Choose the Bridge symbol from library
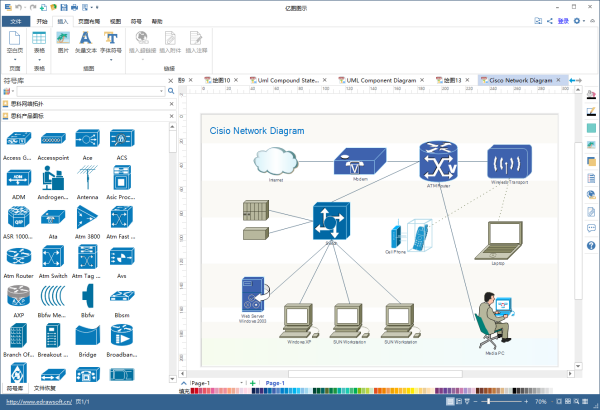Image resolution: width=600 pixels, height=410 pixels. [87, 340]
